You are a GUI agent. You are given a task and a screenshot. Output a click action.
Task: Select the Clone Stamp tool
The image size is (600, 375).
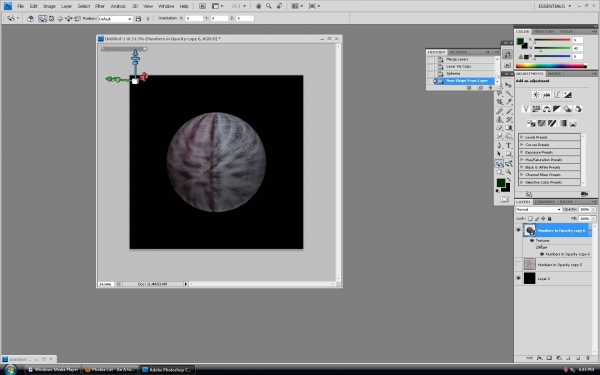[499, 119]
